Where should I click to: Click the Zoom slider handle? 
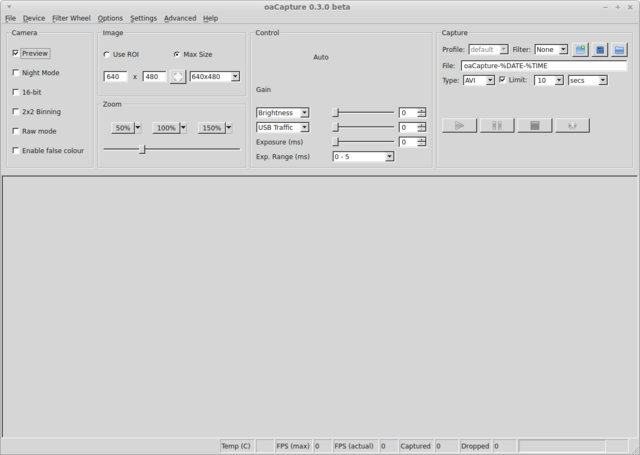[142, 149]
